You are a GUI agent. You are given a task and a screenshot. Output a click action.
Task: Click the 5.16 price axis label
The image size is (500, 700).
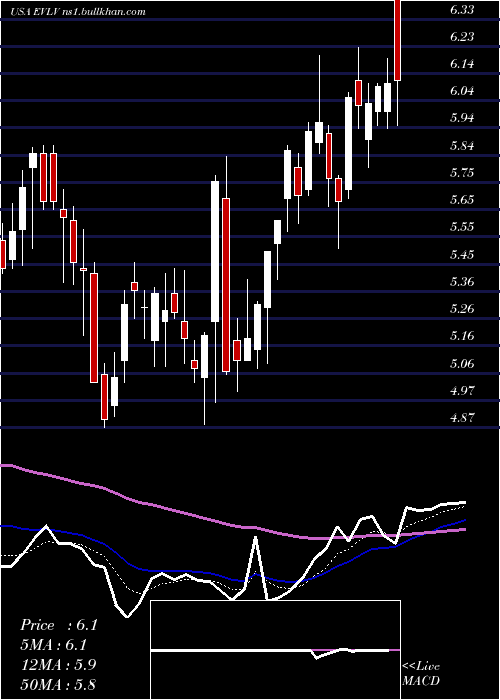[x=462, y=336]
